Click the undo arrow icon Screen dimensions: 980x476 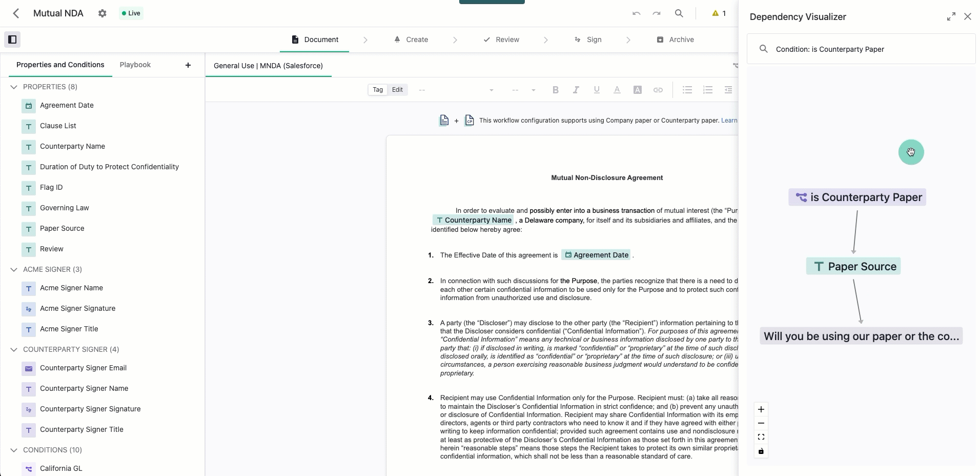tap(637, 13)
